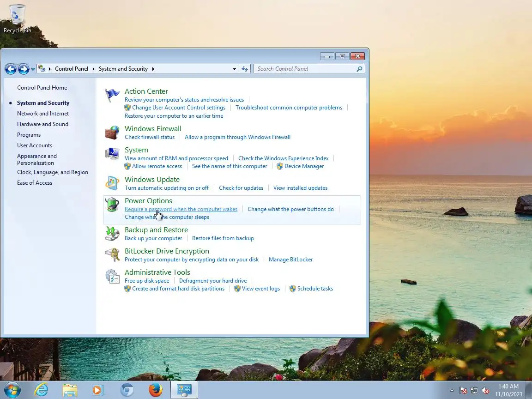Click the Action Center tray flag
The height and width of the screenshot is (399, 532).
coord(463,391)
